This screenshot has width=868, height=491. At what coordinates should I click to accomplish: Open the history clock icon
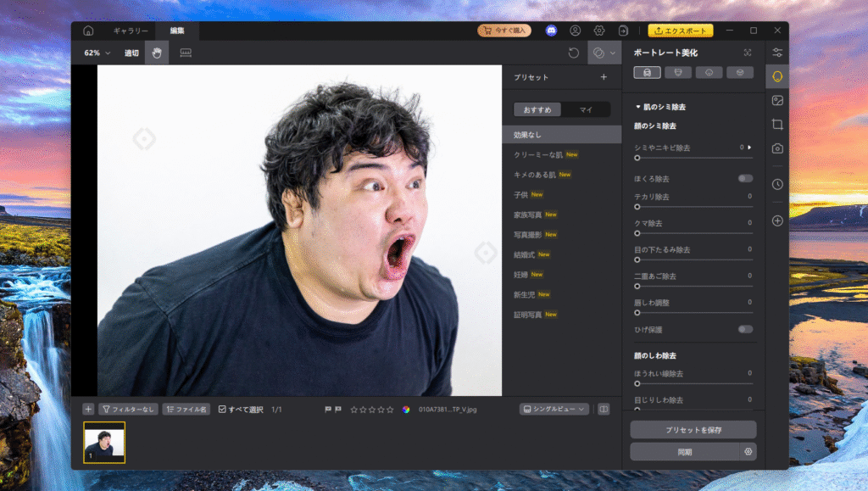[x=777, y=184]
